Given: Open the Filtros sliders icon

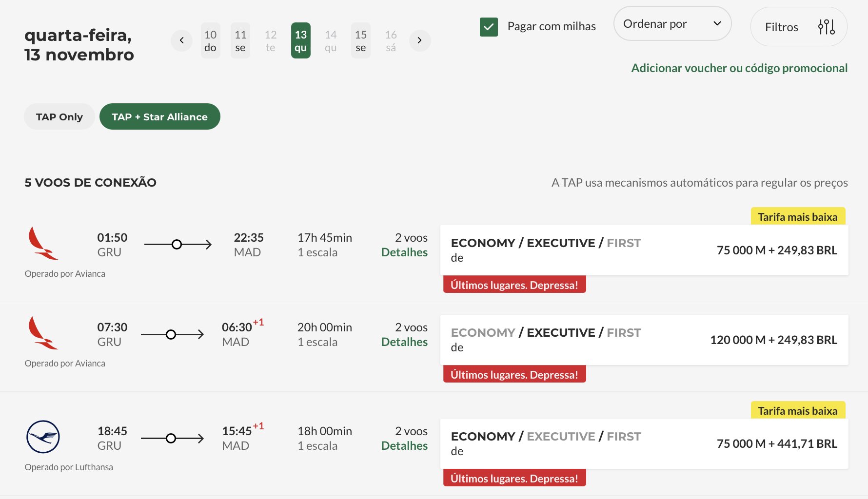Looking at the screenshot, I should tap(826, 27).
